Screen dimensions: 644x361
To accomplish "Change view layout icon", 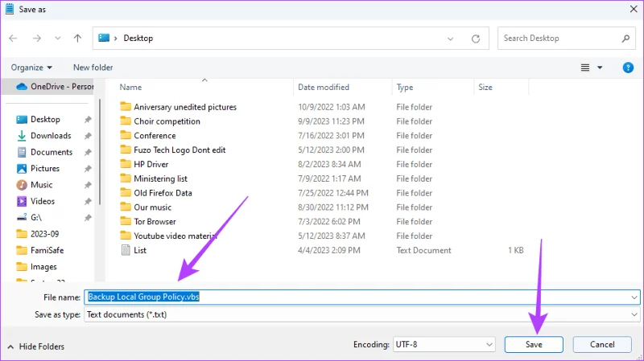I will [585, 68].
